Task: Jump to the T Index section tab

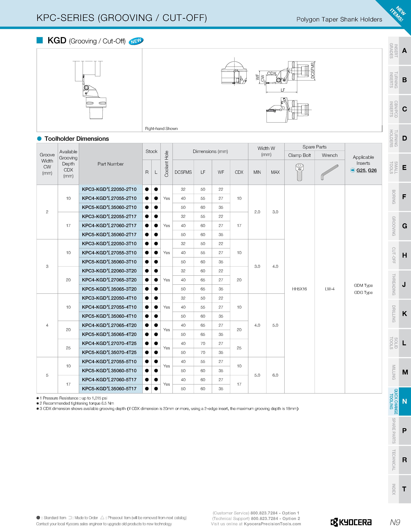Action: click(x=400, y=489)
